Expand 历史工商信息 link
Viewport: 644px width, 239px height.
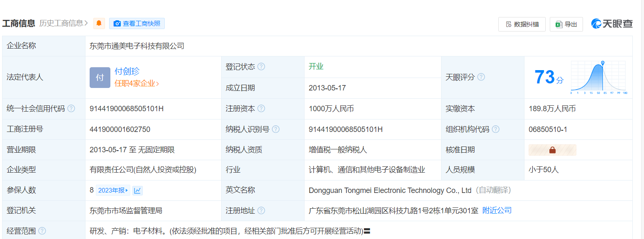tap(63, 23)
